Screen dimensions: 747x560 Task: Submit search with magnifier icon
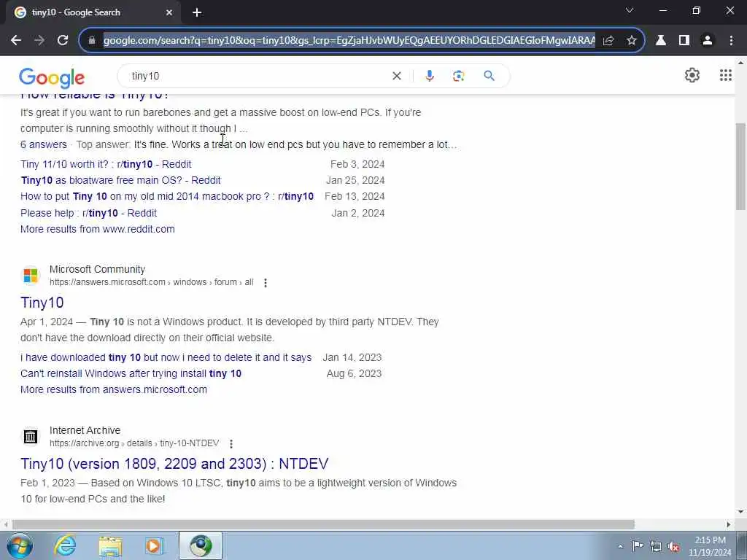[489, 76]
